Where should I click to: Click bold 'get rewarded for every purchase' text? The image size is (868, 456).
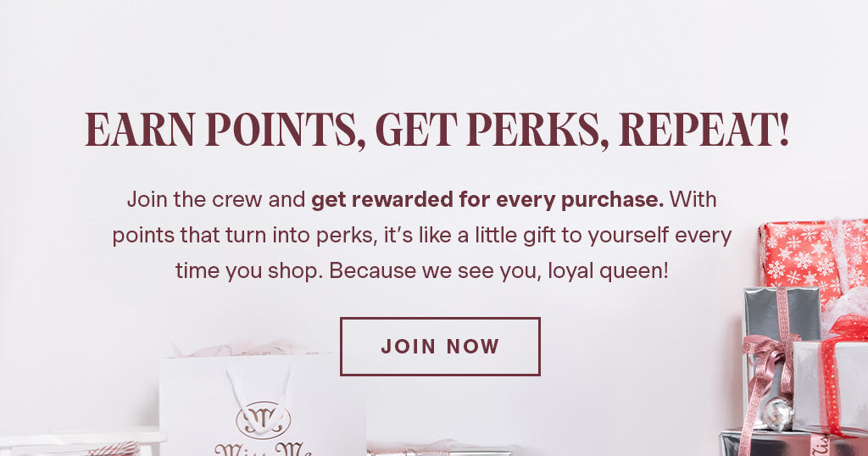coord(487,199)
